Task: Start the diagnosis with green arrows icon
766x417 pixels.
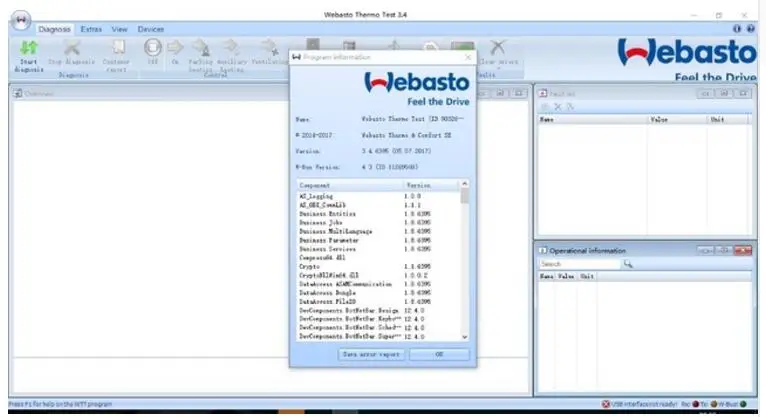Action: (28, 47)
